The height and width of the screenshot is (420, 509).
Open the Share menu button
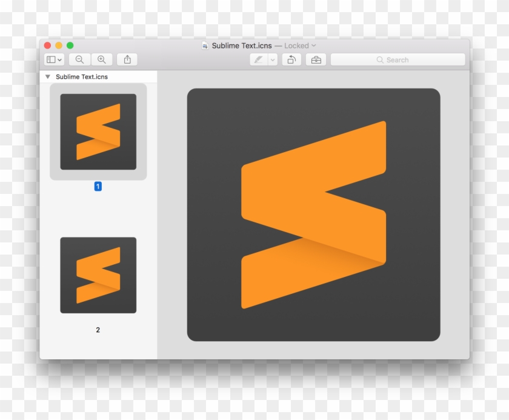(127, 59)
